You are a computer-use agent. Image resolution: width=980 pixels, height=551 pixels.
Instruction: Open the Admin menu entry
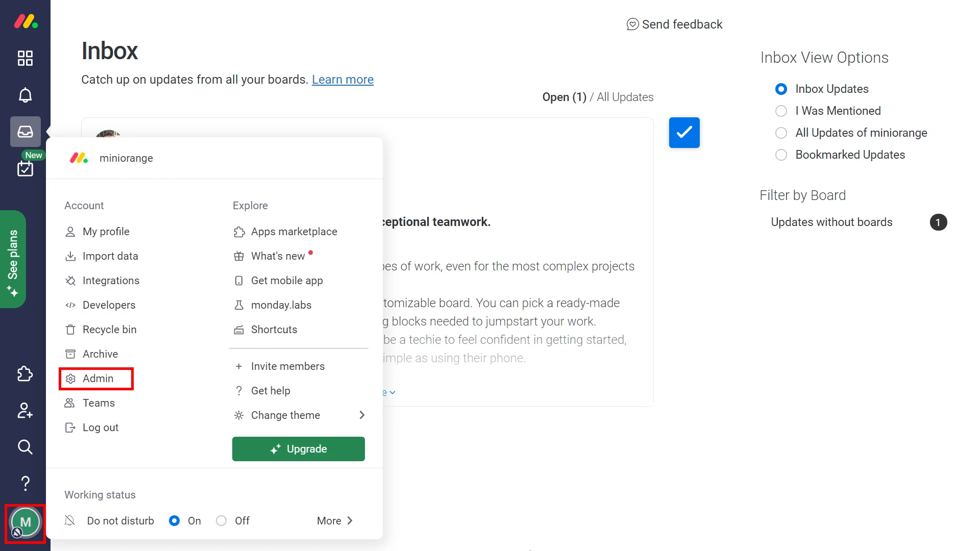pos(98,378)
